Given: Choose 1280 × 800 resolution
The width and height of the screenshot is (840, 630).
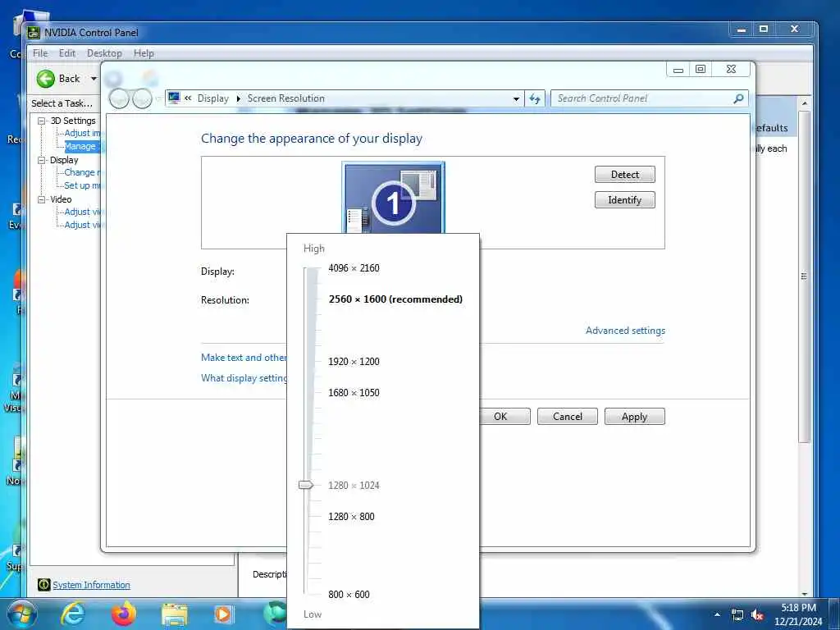Looking at the screenshot, I should point(351,517).
